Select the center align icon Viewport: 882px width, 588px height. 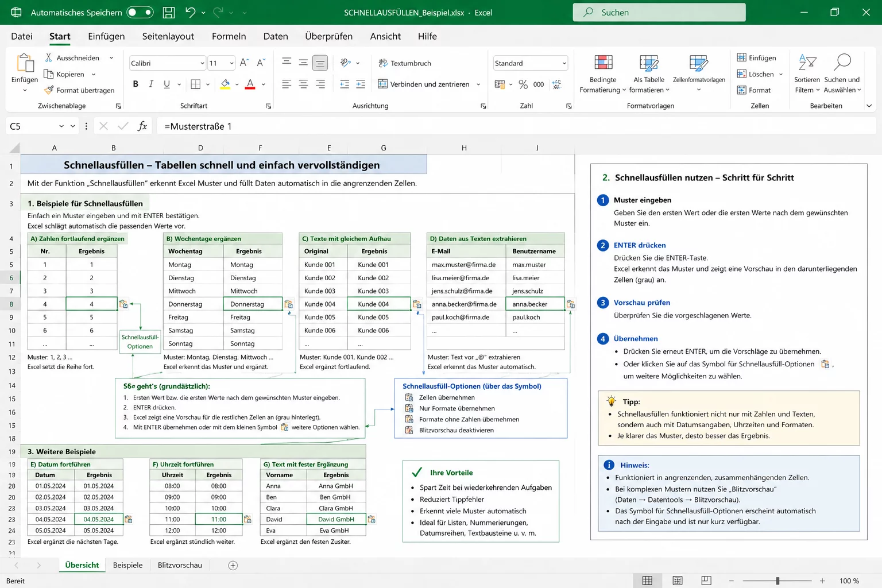point(303,84)
